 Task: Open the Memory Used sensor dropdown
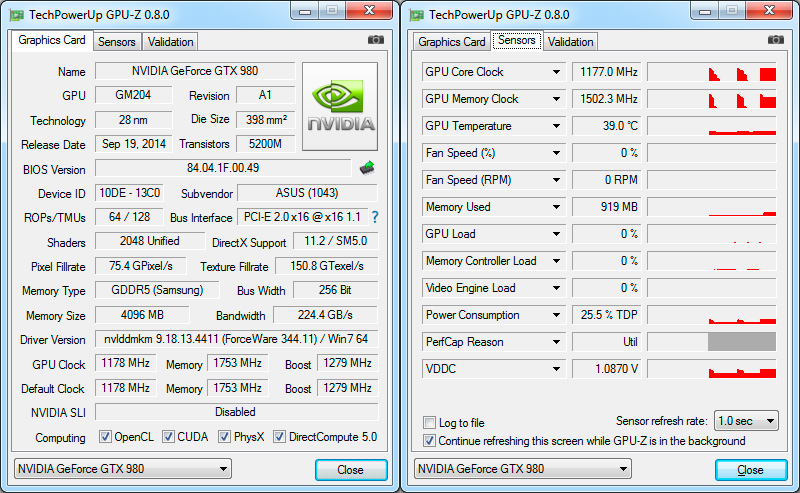[x=556, y=207]
